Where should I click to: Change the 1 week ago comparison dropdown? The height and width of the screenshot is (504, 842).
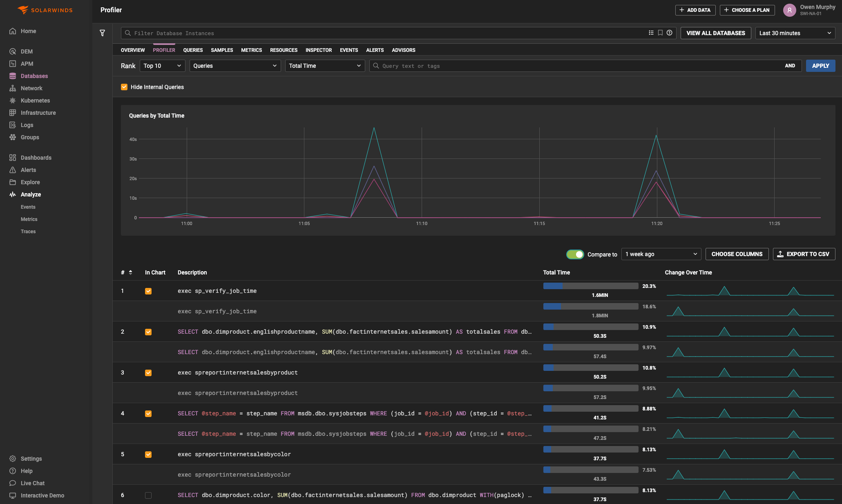tap(661, 254)
